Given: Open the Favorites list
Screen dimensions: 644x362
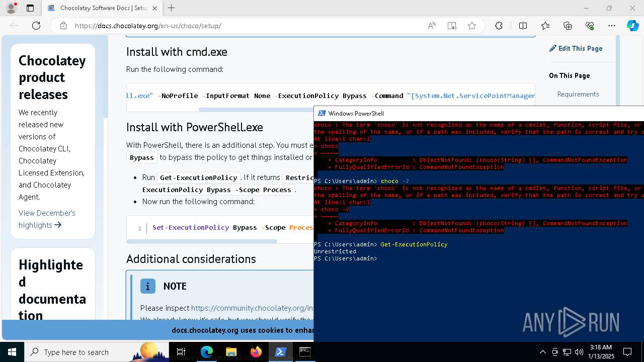Looking at the screenshot, I should coord(545,26).
